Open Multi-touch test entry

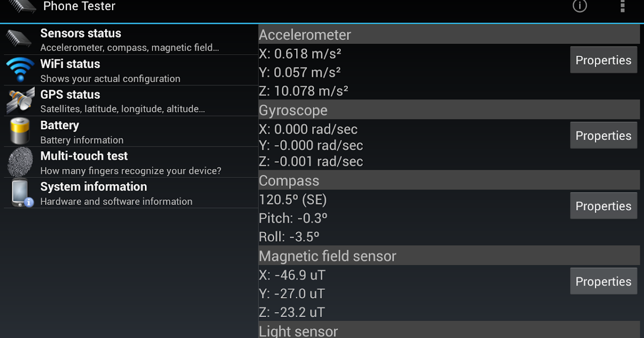131,163
